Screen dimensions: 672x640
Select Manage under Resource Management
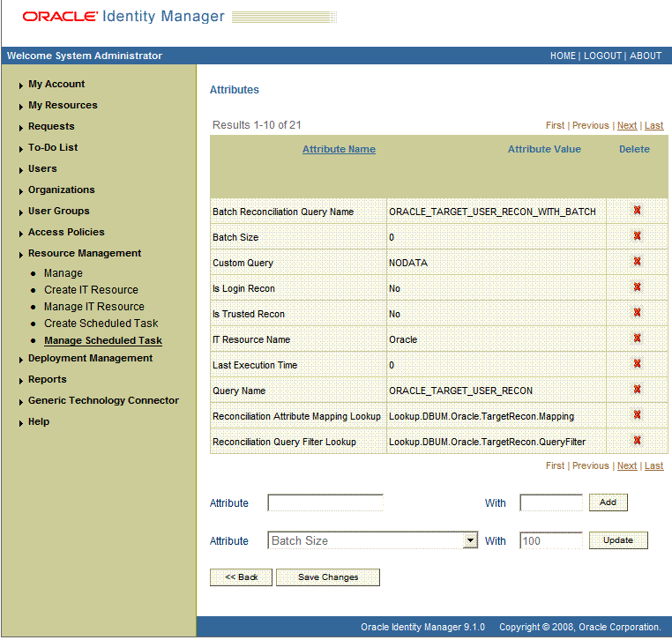(x=63, y=273)
